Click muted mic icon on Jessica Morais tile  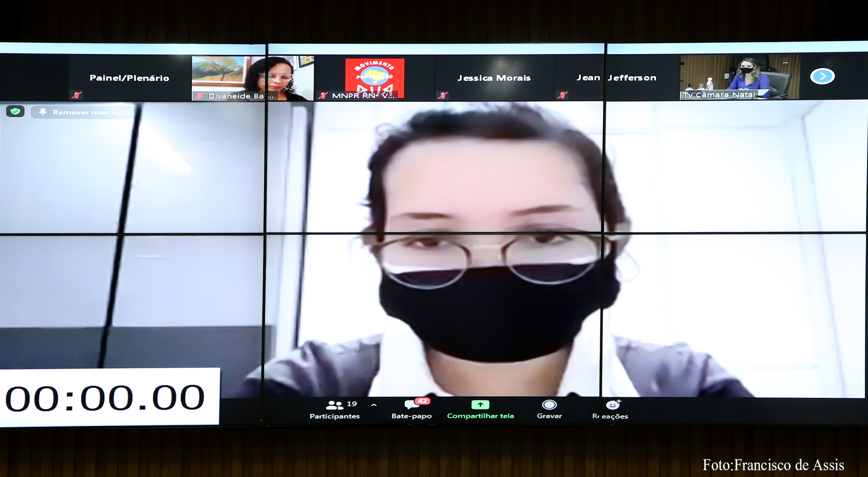[442, 95]
